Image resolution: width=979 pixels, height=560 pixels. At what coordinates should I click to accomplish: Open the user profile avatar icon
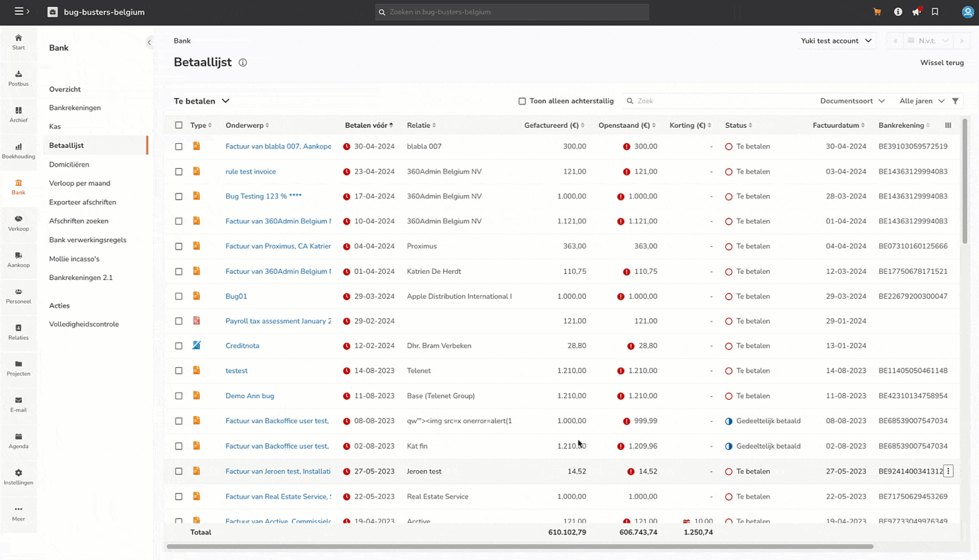click(x=967, y=12)
